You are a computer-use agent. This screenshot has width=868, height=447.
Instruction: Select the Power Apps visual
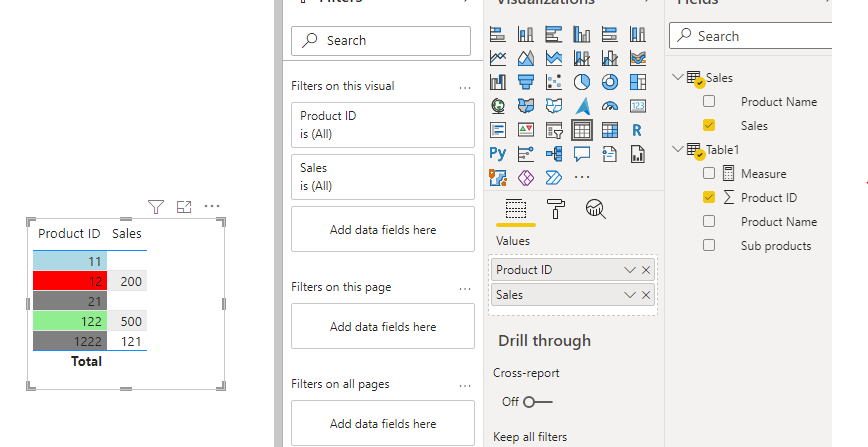tap(526, 177)
